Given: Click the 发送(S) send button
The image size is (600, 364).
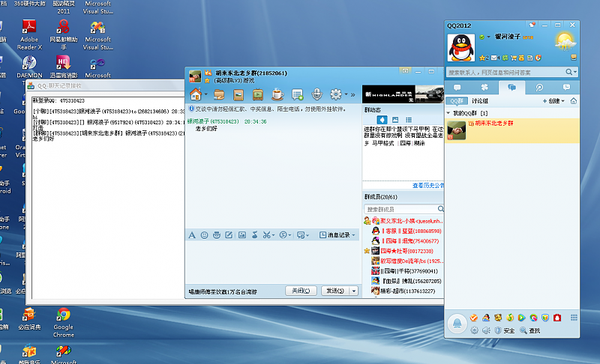Looking at the screenshot, I should 334,291.
